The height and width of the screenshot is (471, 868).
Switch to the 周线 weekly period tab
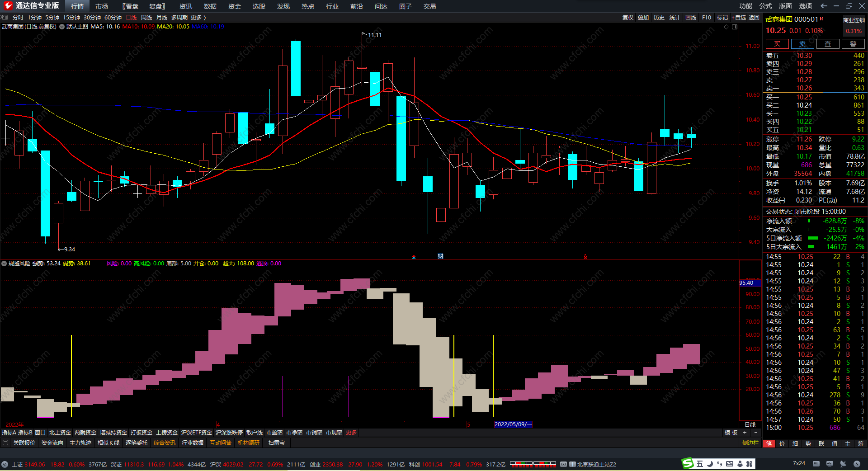click(x=146, y=18)
